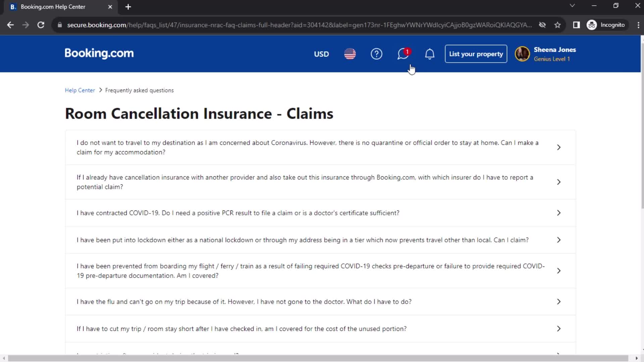The width and height of the screenshot is (644, 362).
Task: Click the vertical scrollbar thumb
Action: (x=642, y=126)
